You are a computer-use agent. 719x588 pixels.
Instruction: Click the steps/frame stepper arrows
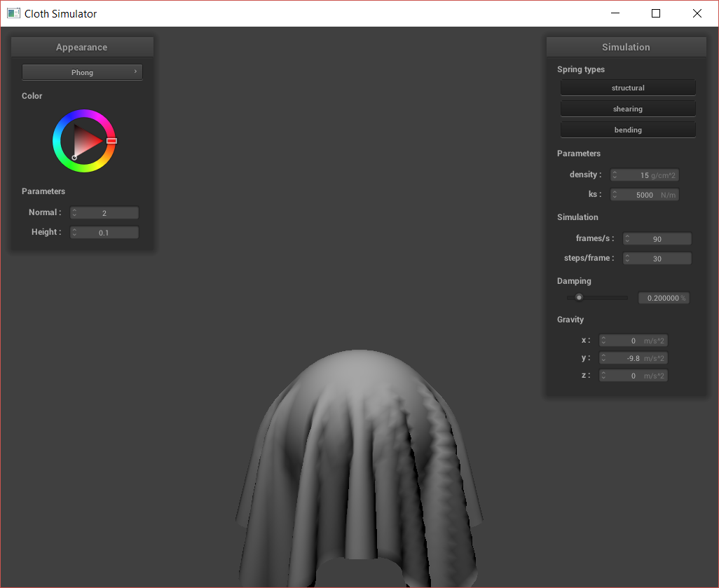point(627,259)
